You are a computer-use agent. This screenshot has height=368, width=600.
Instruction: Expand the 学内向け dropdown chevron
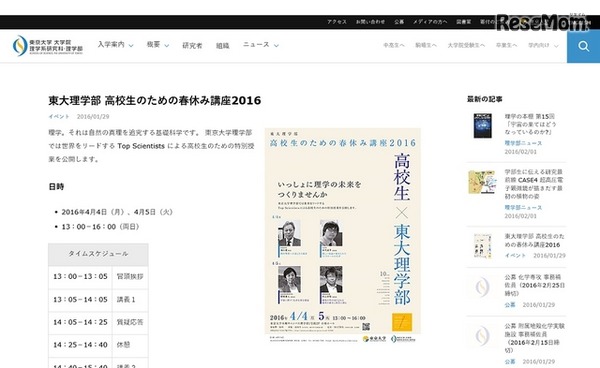tap(556, 46)
